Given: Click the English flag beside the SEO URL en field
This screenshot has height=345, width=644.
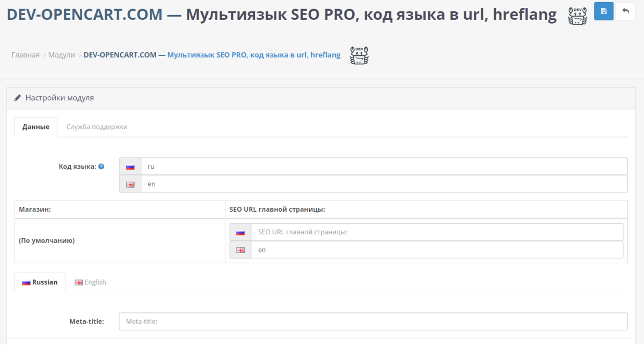Looking at the screenshot, I should click(240, 250).
